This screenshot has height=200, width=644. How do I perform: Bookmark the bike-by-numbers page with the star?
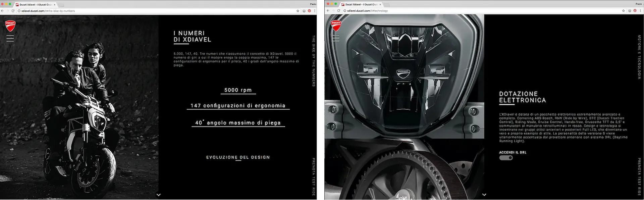298,11
